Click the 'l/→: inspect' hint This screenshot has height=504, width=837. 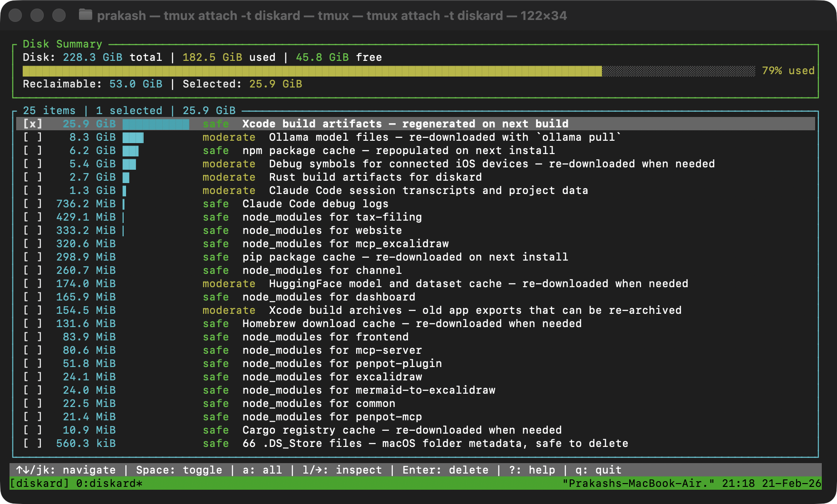coord(342,470)
